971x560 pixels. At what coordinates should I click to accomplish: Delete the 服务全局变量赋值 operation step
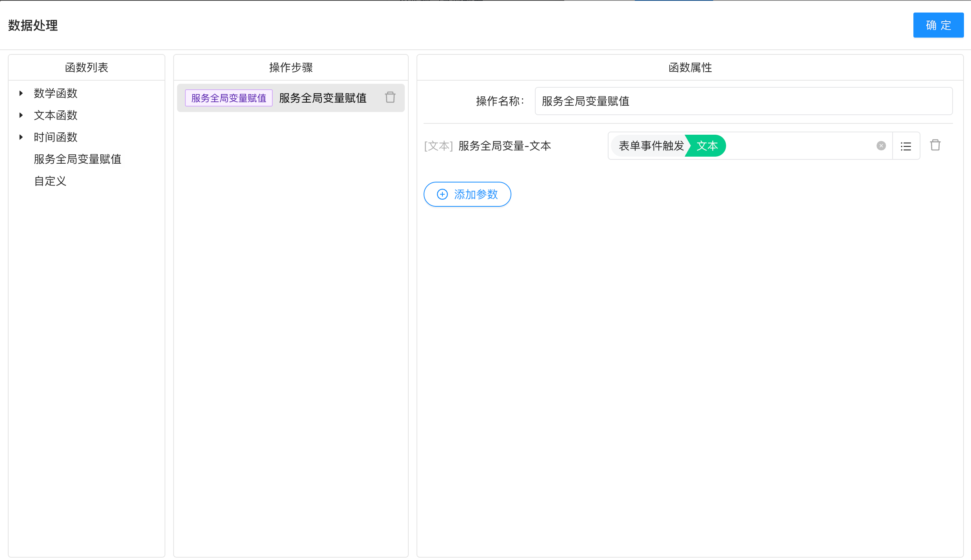390,97
